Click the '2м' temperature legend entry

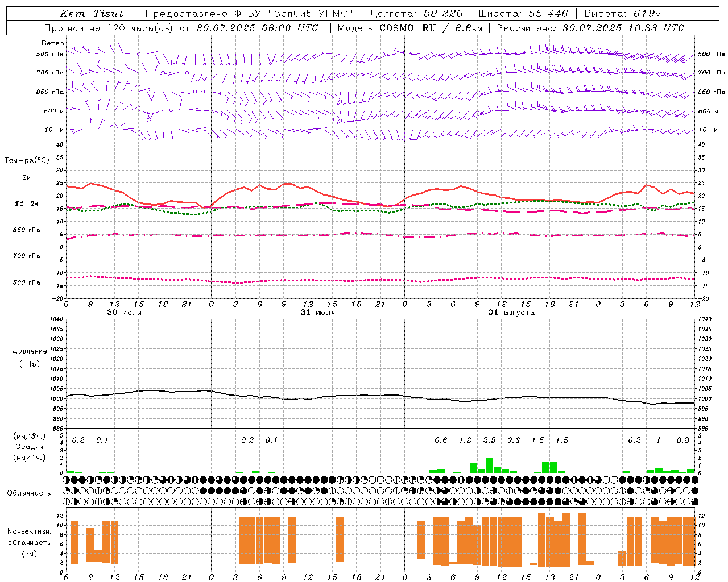click(27, 177)
